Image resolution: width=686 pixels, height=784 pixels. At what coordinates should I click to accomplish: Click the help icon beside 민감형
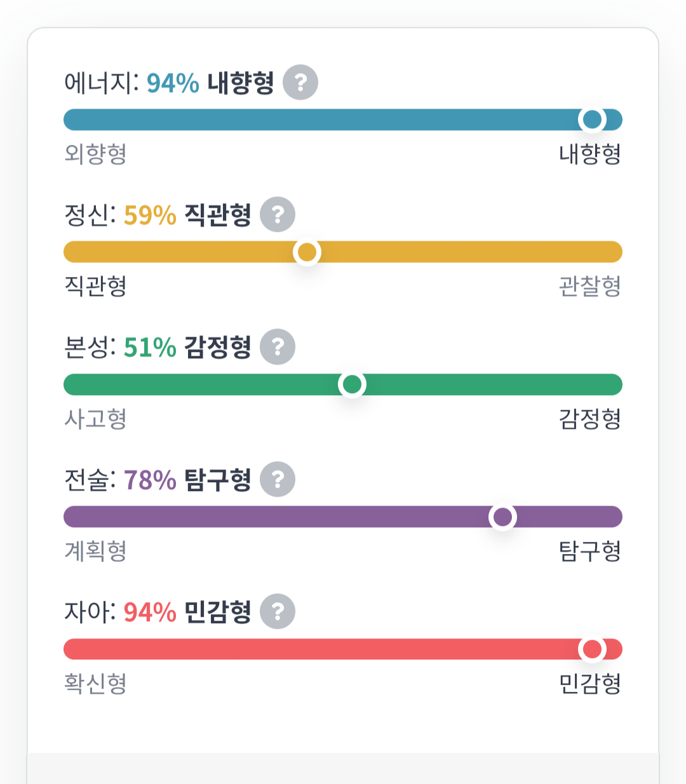click(278, 611)
